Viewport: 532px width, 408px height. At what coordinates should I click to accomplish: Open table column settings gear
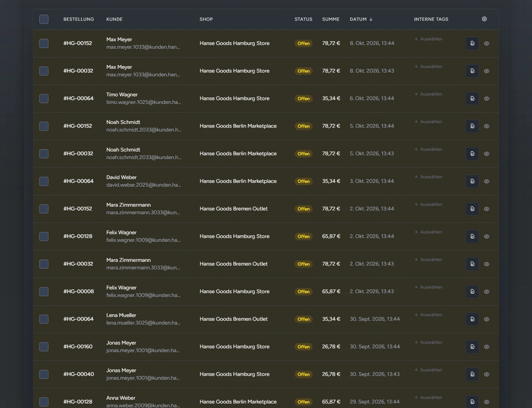[x=484, y=19]
